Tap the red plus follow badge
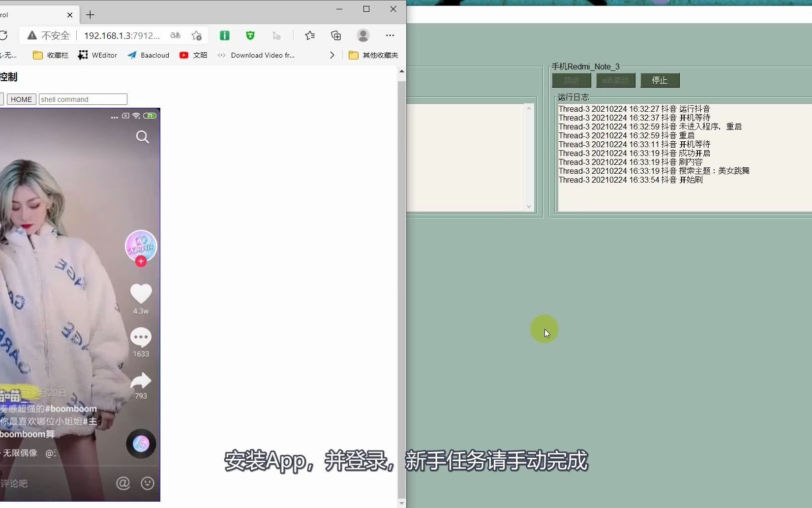The height and width of the screenshot is (508, 812). coord(141,261)
